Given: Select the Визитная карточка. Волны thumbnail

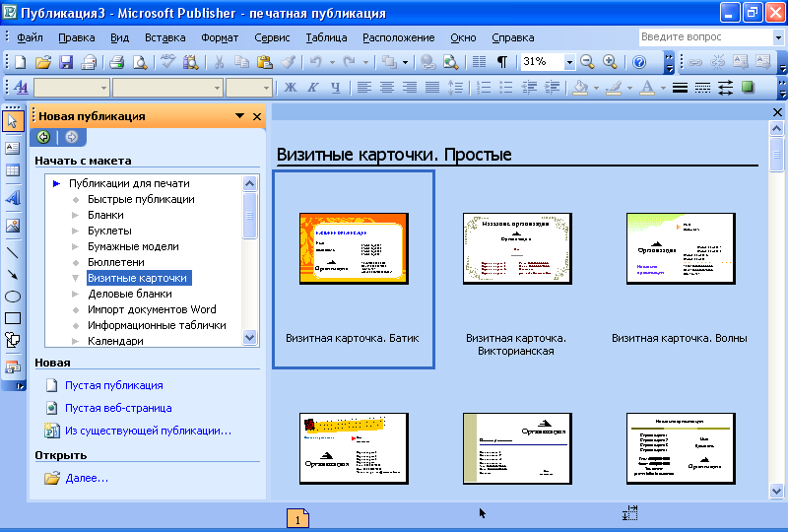Looking at the screenshot, I should pyautogui.click(x=681, y=248).
